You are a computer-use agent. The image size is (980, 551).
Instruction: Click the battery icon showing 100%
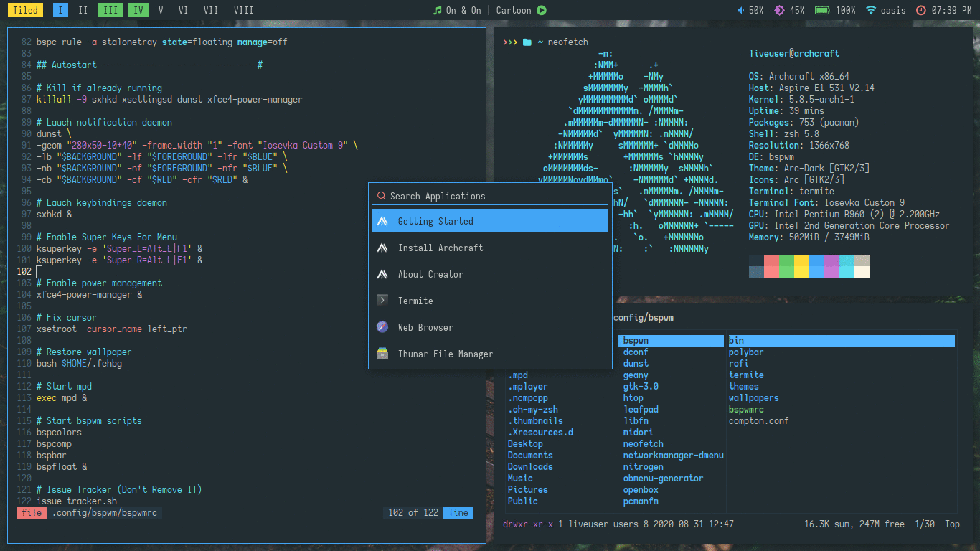point(822,10)
